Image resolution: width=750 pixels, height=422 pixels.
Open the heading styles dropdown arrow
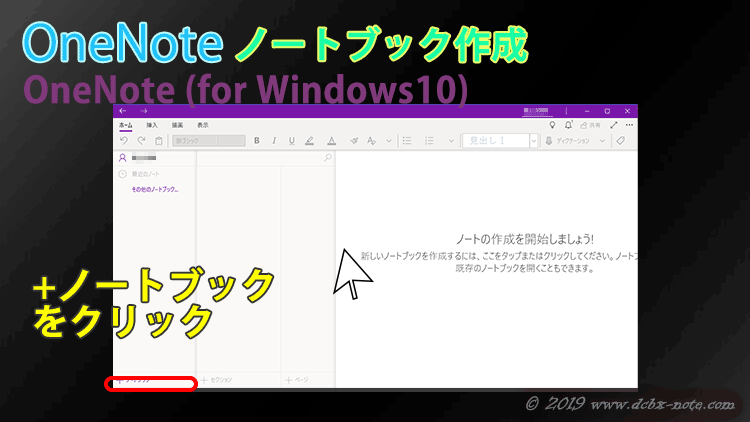point(534,141)
